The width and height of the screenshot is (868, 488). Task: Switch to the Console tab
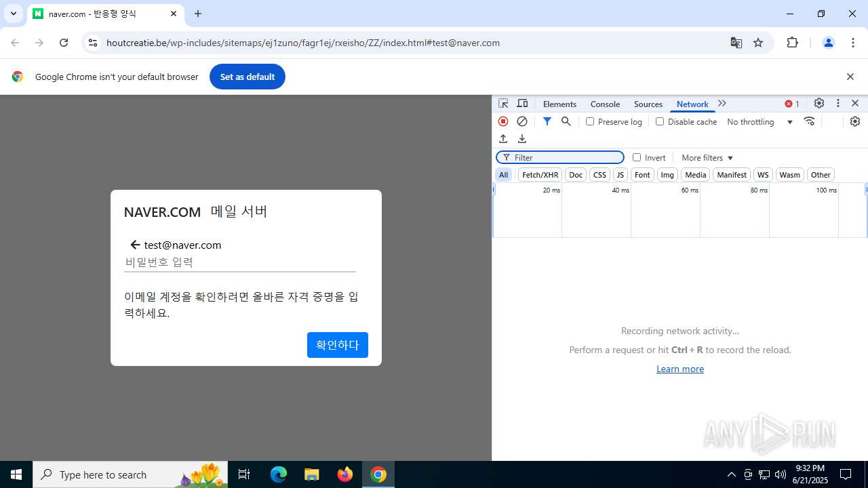605,104
